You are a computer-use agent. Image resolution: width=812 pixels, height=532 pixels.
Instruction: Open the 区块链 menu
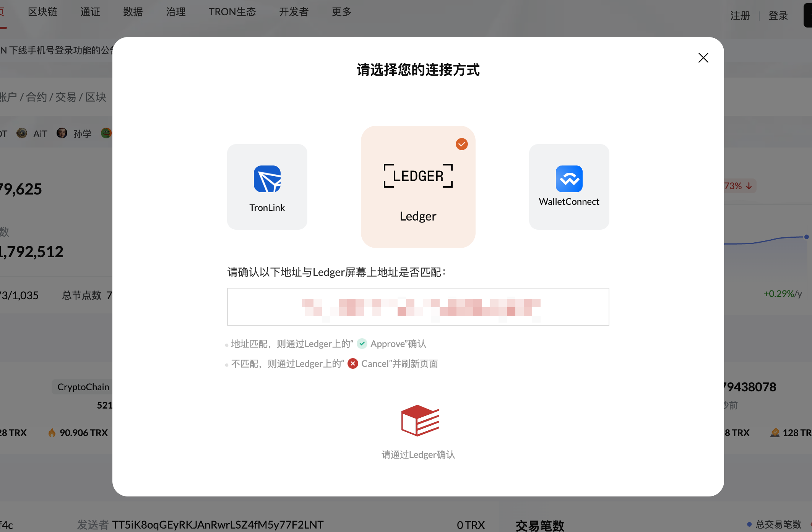(43, 12)
